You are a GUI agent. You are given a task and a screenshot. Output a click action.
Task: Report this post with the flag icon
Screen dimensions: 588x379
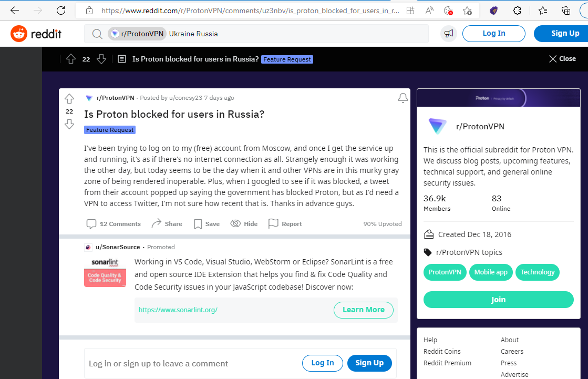point(285,224)
